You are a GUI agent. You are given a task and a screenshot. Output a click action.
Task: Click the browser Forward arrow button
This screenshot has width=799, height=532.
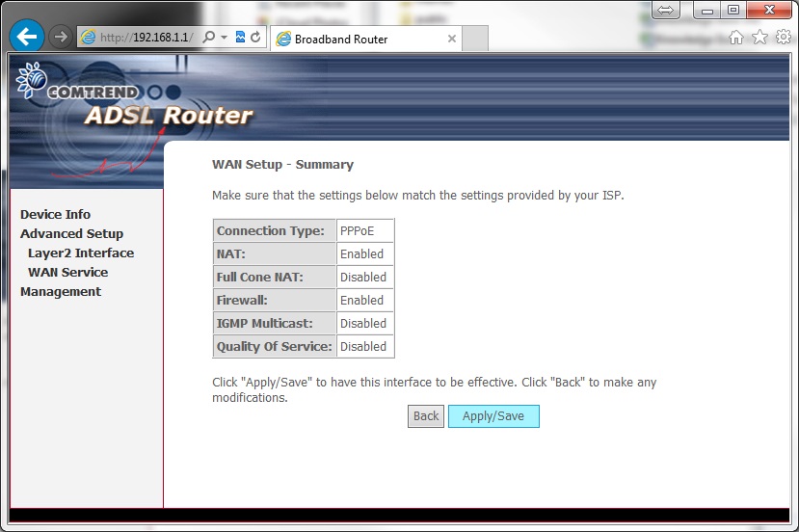pos(61,37)
